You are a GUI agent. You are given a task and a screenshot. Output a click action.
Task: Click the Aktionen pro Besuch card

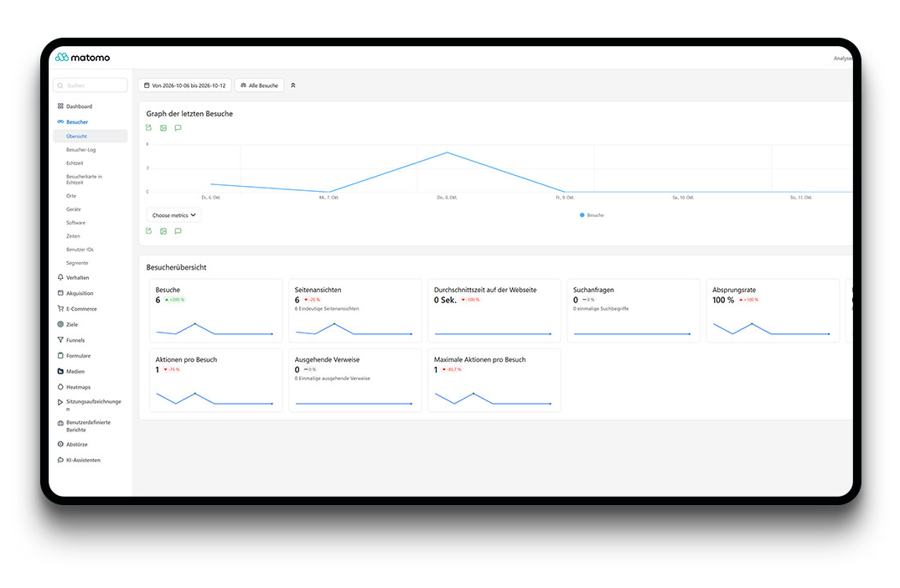[216, 380]
